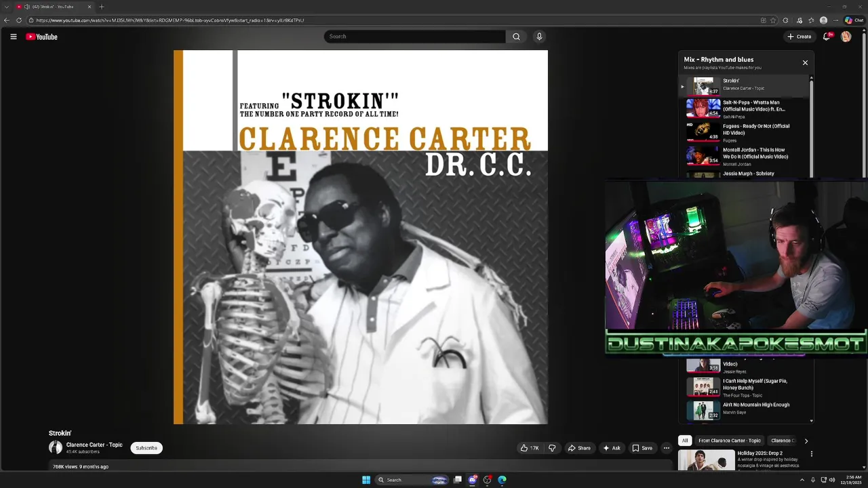The image size is (868, 488).
Task: Select From Clarence Carter - Topic chip
Action: (730, 441)
